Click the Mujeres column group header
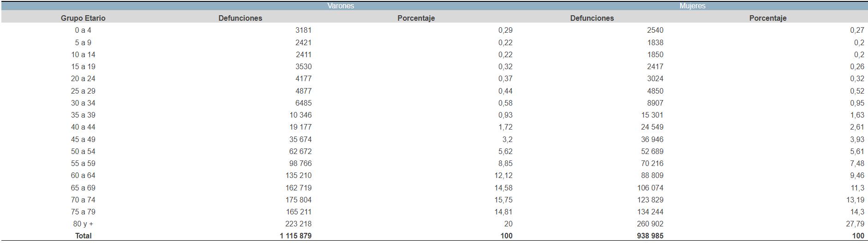Screen dimensions: 868x243 click(x=692, y=6)
